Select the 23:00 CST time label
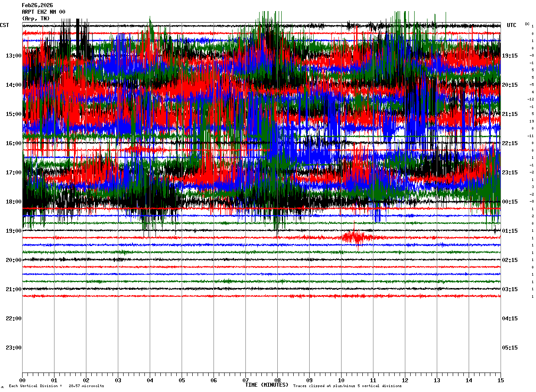 click(14, 348)
